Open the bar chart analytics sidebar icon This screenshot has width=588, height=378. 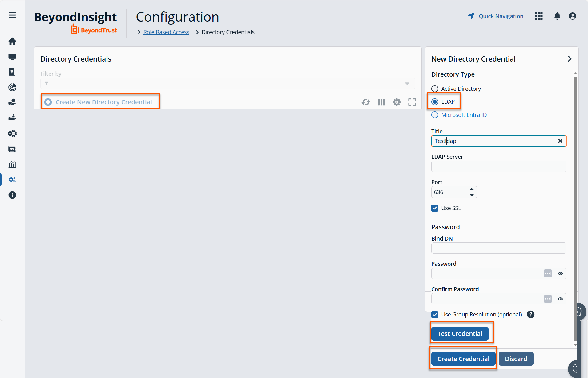pos(12,164)
